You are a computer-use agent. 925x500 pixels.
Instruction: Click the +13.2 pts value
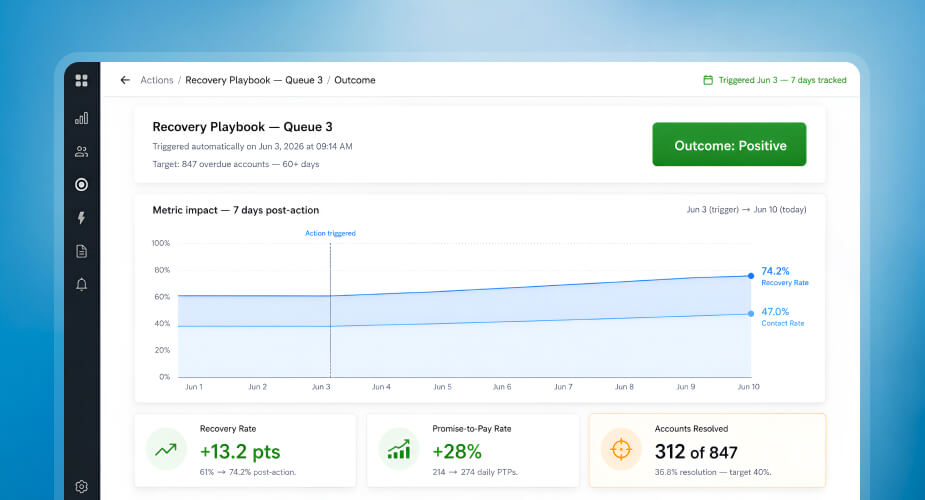240,452
